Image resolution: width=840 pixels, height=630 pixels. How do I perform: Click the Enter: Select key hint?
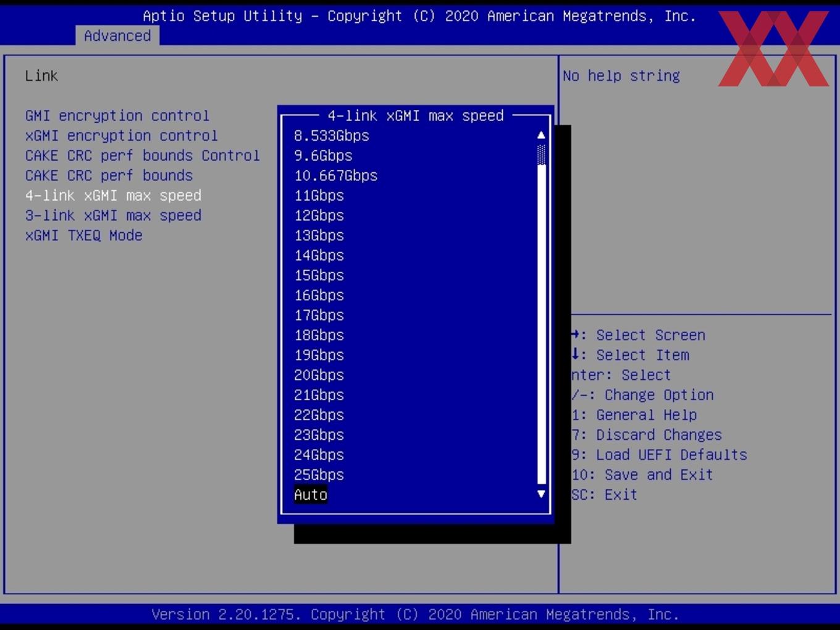tap(621, 375)
